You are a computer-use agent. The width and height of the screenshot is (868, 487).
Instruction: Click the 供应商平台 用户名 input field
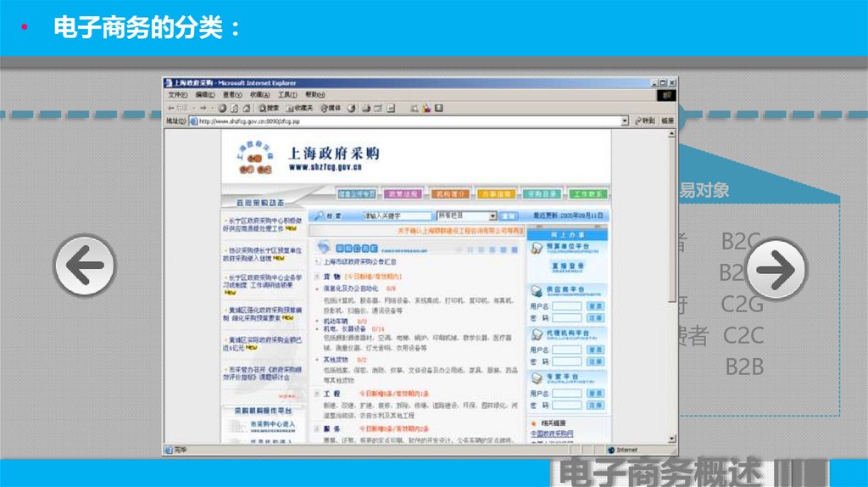(x=567, y=305)
